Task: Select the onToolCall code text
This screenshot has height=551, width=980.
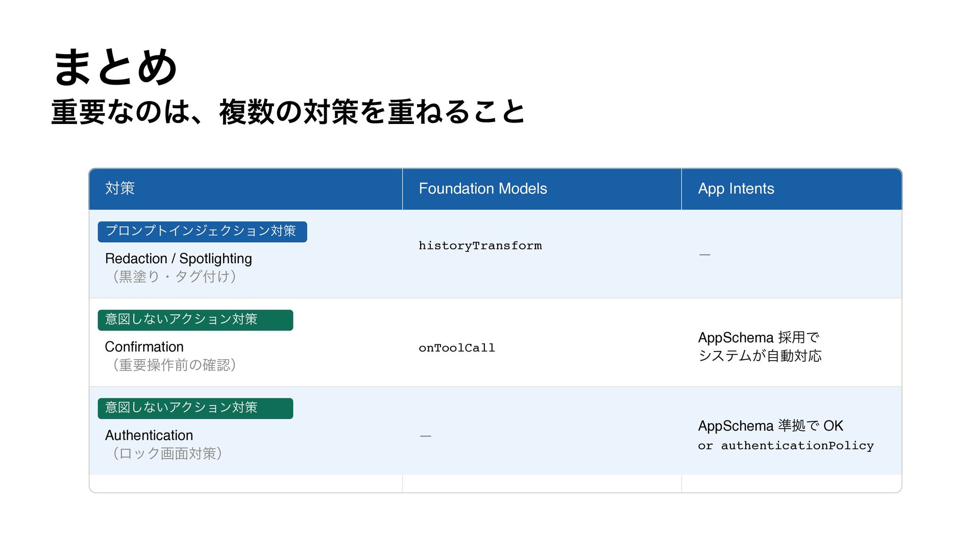Action: (457, 348)
